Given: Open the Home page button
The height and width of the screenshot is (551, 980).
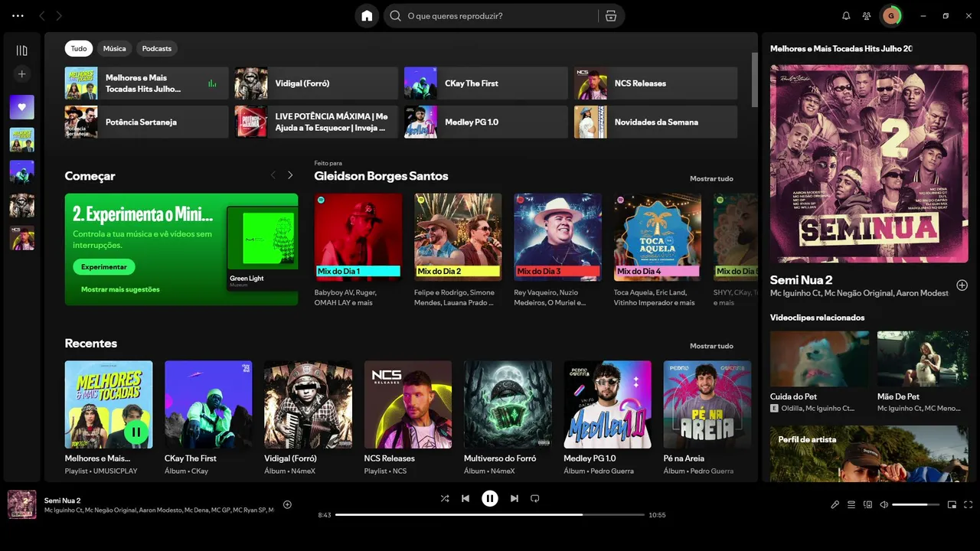Looking at the screenshot, I should (x=367, y=15).
